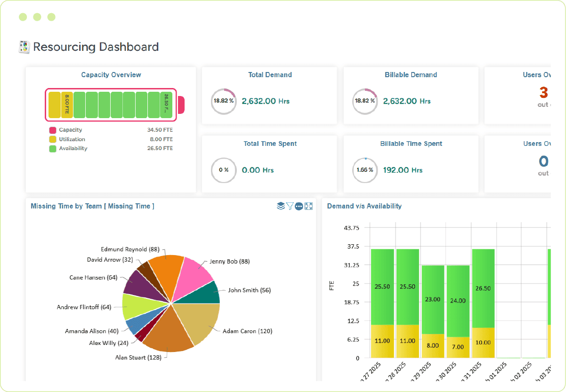
Task: Click the 1.66% Billable Time Spent gauge
Action: (365, 170)
